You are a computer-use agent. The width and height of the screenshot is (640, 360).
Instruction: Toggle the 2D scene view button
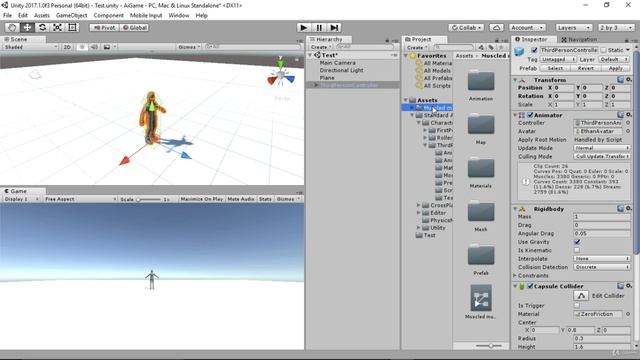67,47
